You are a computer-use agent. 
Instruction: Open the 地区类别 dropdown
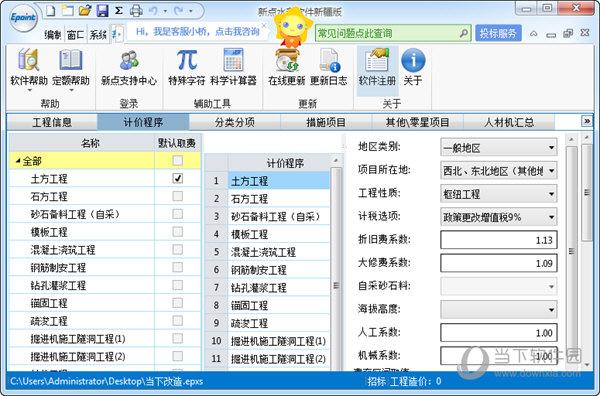click(x=499, y=148)
